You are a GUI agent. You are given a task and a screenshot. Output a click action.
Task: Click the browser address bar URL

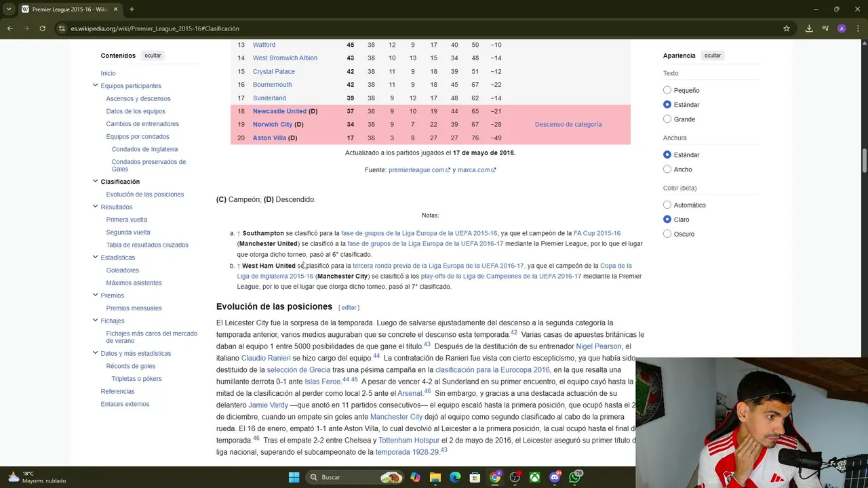[x=155, y=28]
